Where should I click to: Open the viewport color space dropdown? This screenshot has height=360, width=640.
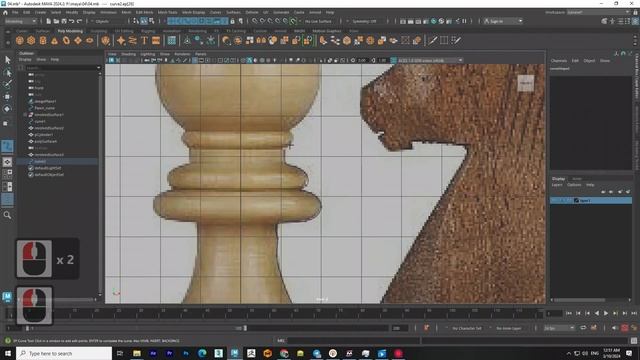pyautogui.click(x=431, y=60)
